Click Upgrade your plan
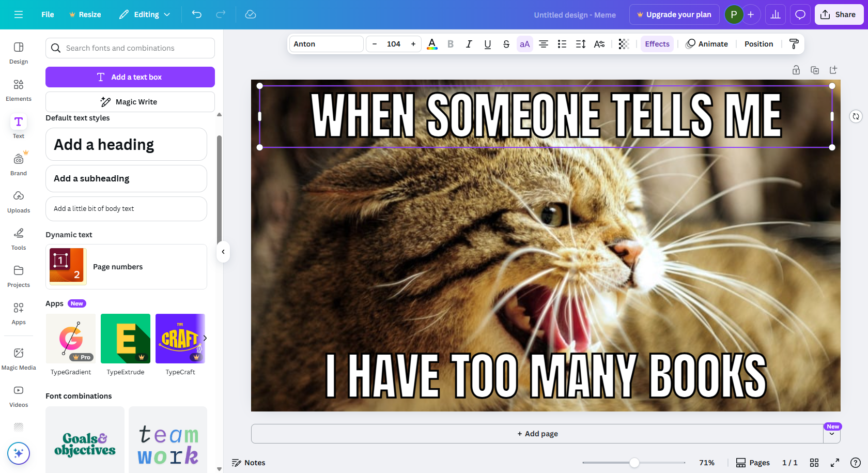This screenshot has width=868, height=473. (x=674, y=14)
